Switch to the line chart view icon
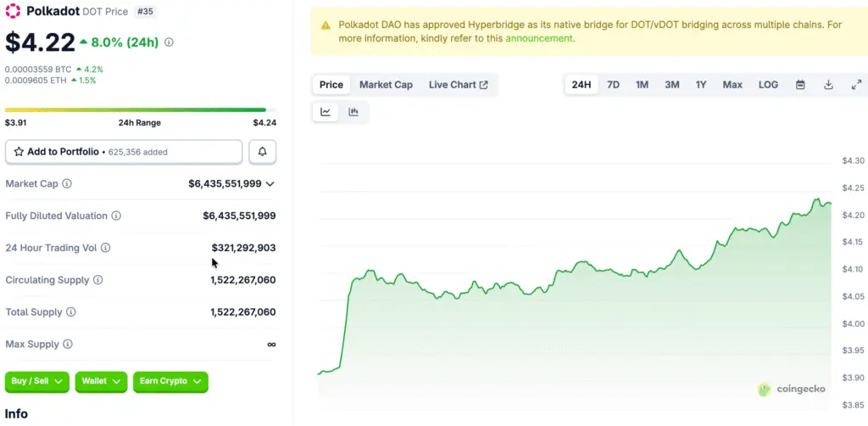 tap(325, 112)
